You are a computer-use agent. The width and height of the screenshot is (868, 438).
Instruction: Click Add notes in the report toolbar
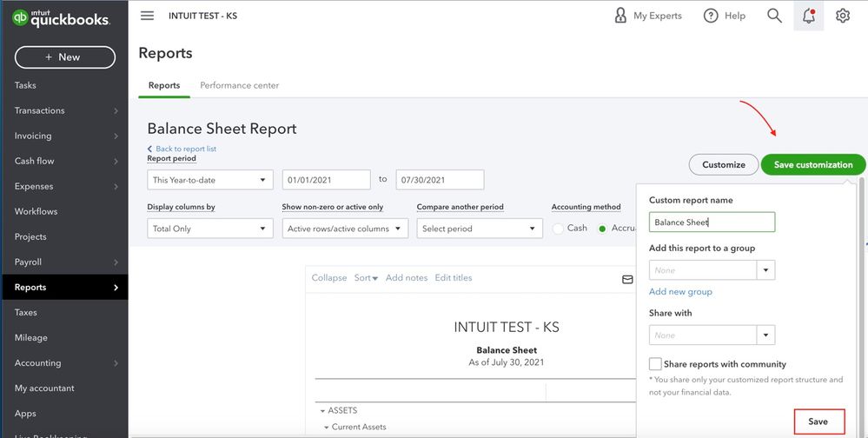click(407, 278)
